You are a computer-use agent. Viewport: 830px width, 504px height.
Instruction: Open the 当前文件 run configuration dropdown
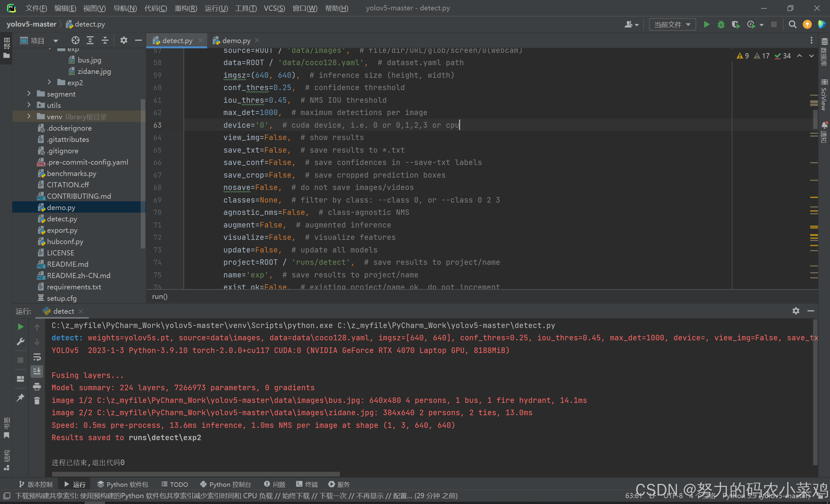672,25
